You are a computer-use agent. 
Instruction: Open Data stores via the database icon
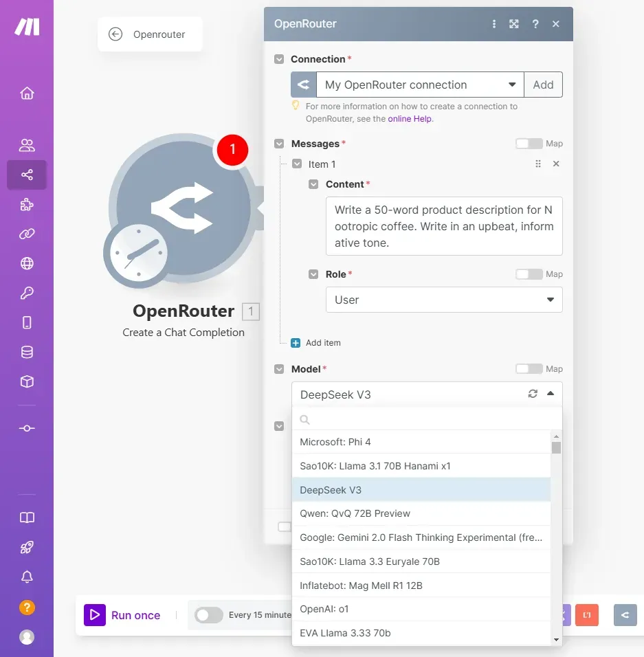[x=27, y=353]
